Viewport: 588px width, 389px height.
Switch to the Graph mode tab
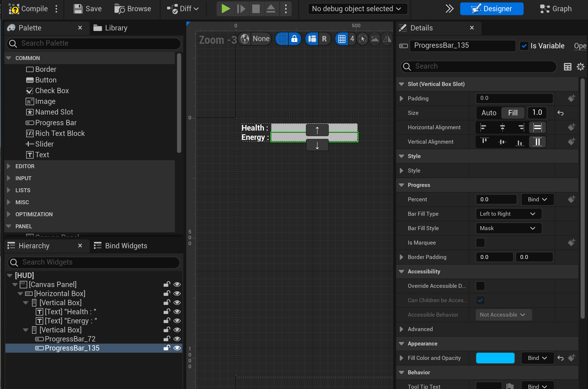pyautogui.click(x=556, y=9)
